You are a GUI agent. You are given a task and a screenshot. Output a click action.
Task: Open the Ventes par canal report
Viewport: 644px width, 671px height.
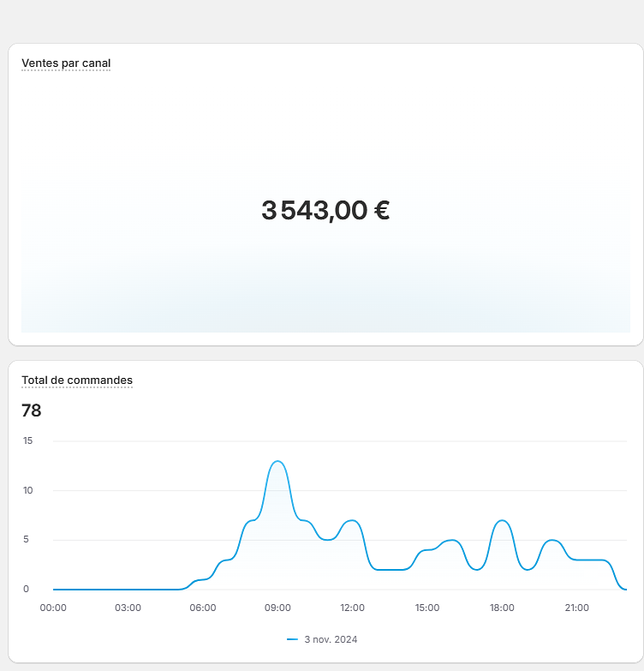click(66, 63)
